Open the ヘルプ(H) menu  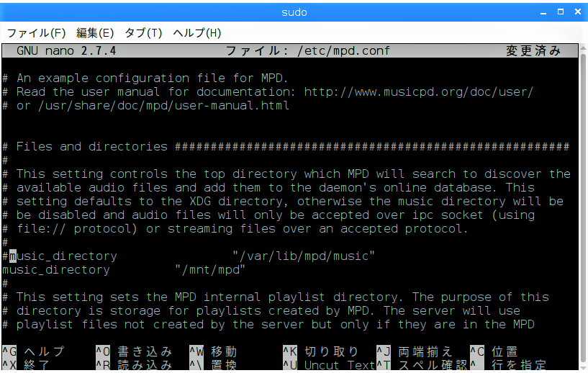click(197, 33)
